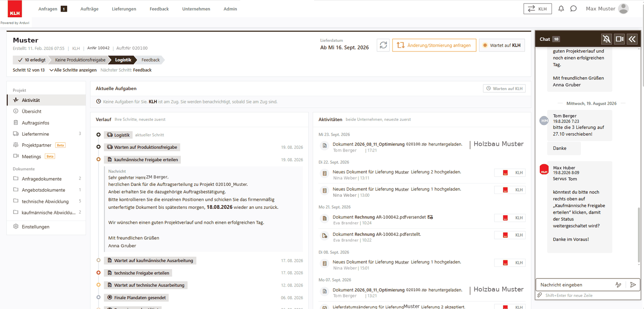Image resolution: width=644 pixels, height=309 pixels.
Task: Open the user avatar for Max Muster
Action: (623, 8)
